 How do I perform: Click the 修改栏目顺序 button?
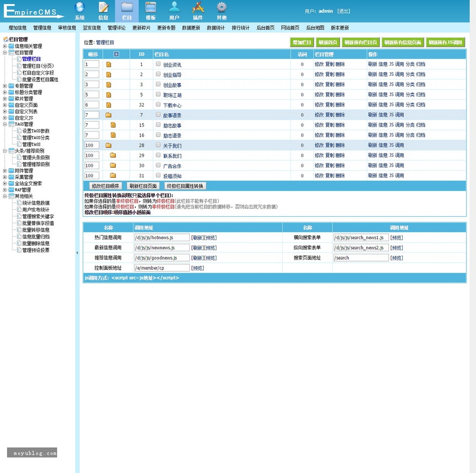coord(105,186)
